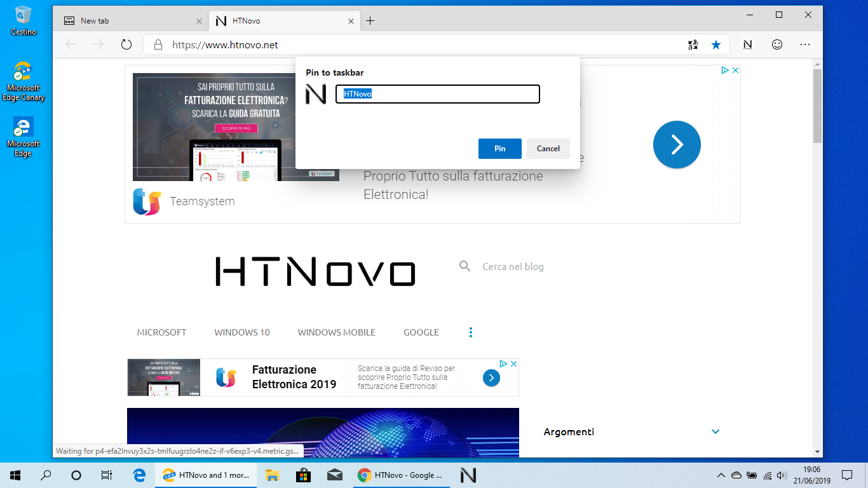Click the translate page icon in address bar

coord(693,44)
